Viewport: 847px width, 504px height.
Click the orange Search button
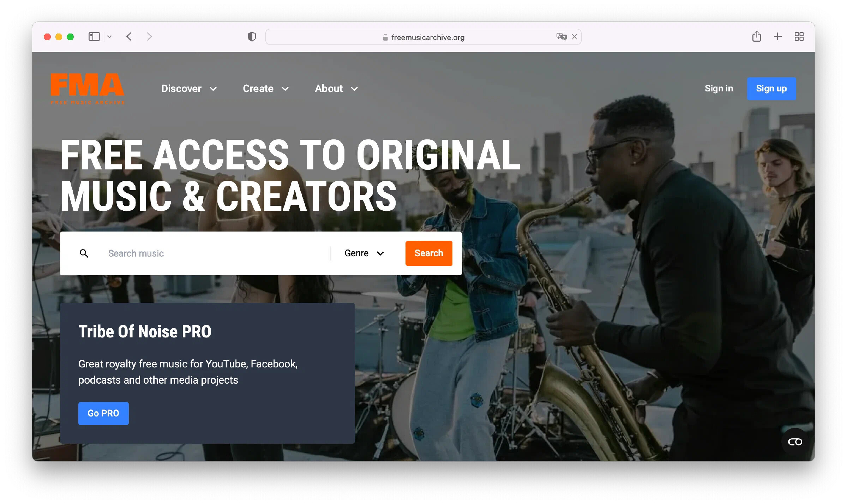(429, 253)
